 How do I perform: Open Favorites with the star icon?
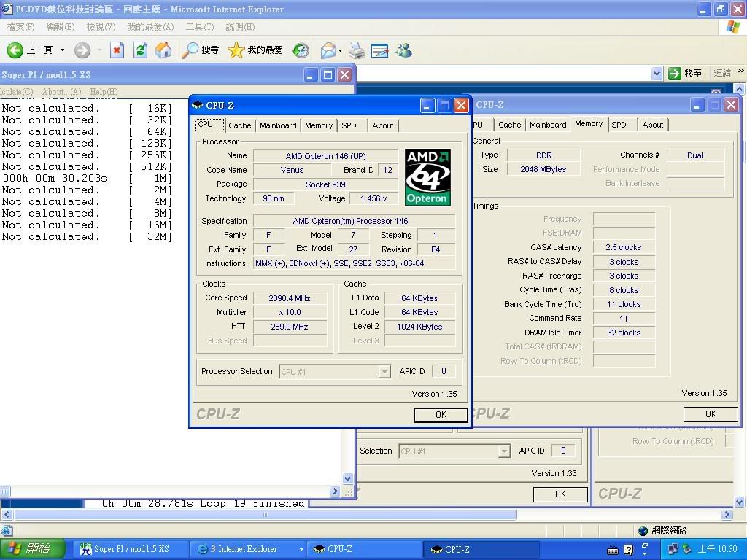(236, 50)
